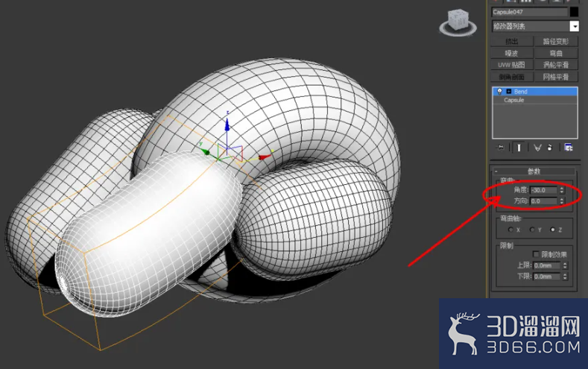588x369 pixels.
Task: Click the 挤出 modifier button
Action: coord(511,41)
